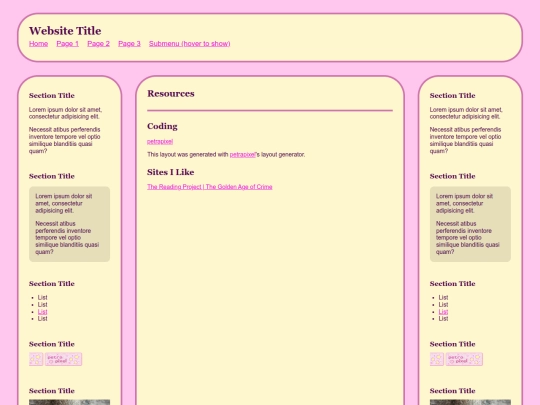This screenshot has height=405, width=540.
Task: Go to Page 3 in navigation
Action: [129, 44]
